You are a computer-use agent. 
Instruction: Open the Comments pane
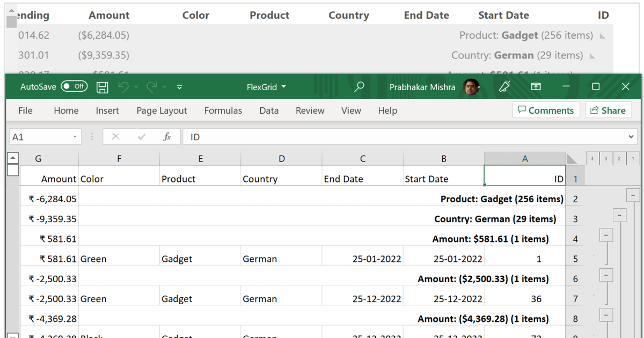click(546, 110)
